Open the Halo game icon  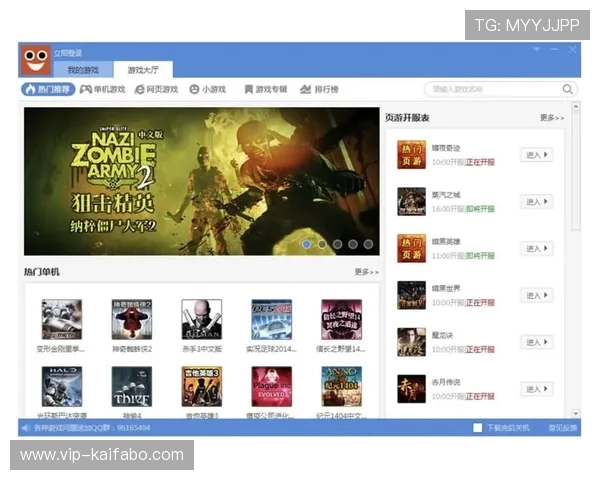pos(61,386)
